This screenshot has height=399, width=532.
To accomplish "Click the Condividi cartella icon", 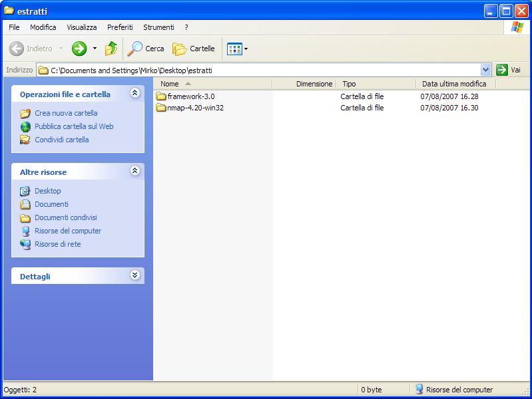I will [25, 140].
